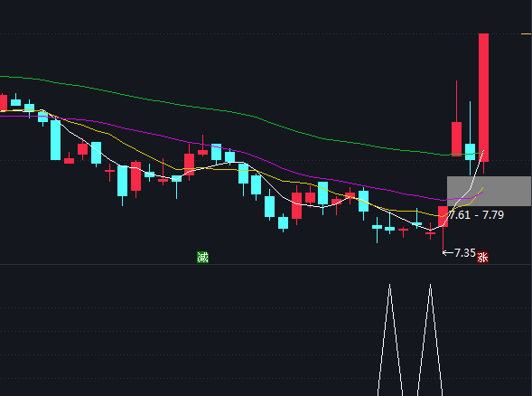Click the red 涨 marker icon
Screen dimensions: 532x396
click(x=482, y=257)
